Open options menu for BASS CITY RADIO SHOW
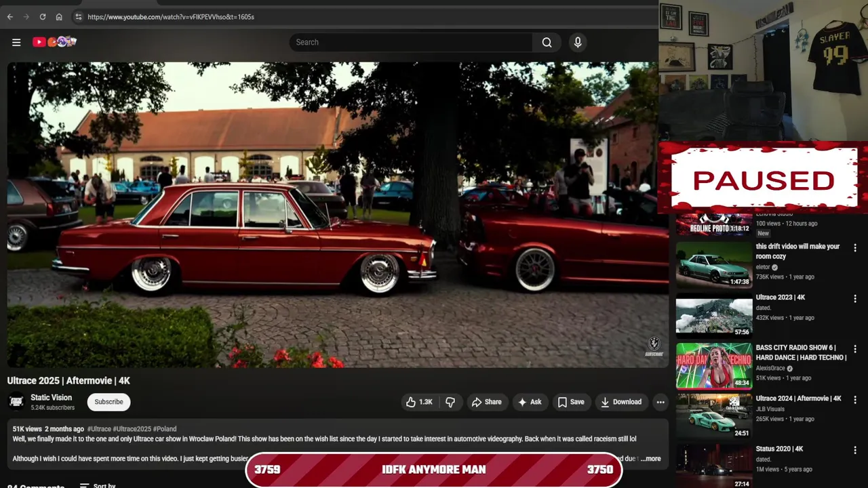Viewport: 868px width, 488px height. pyautogui.click(x=855, y=349)
